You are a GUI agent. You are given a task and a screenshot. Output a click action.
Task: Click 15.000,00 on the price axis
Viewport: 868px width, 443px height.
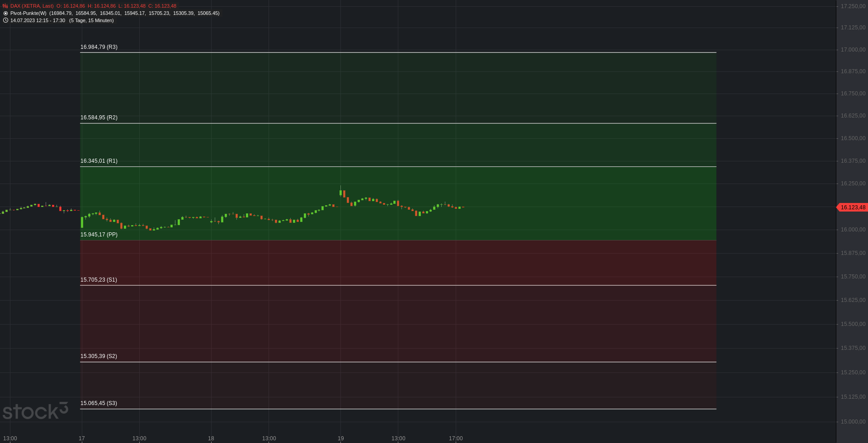coord(853,422)
